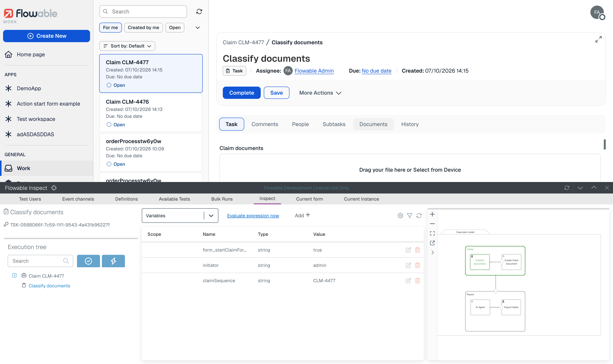Switch to the Subtasks tab

tap(334, 124)
